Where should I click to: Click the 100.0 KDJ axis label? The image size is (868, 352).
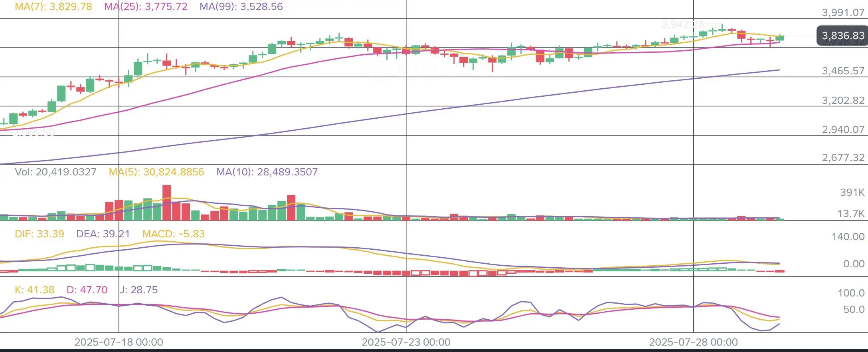(851, 293)
